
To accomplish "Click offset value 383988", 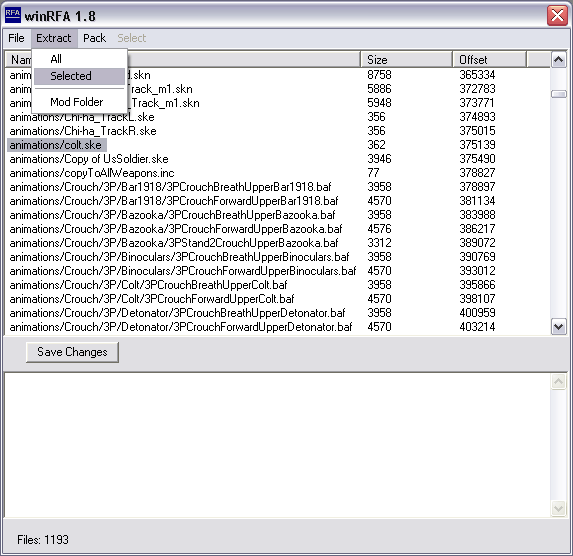I will pos(477,215).
